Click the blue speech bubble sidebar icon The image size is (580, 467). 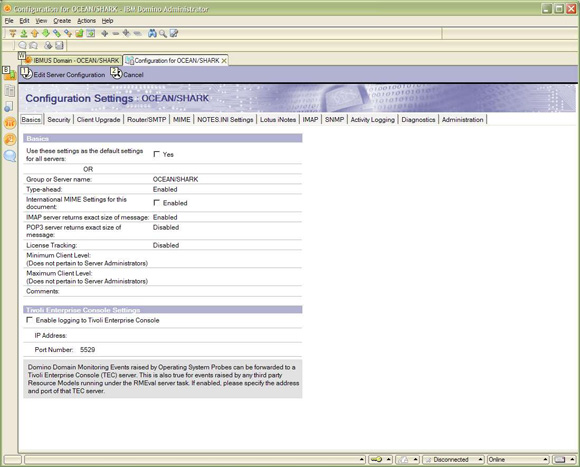click(x=10, y=156)
